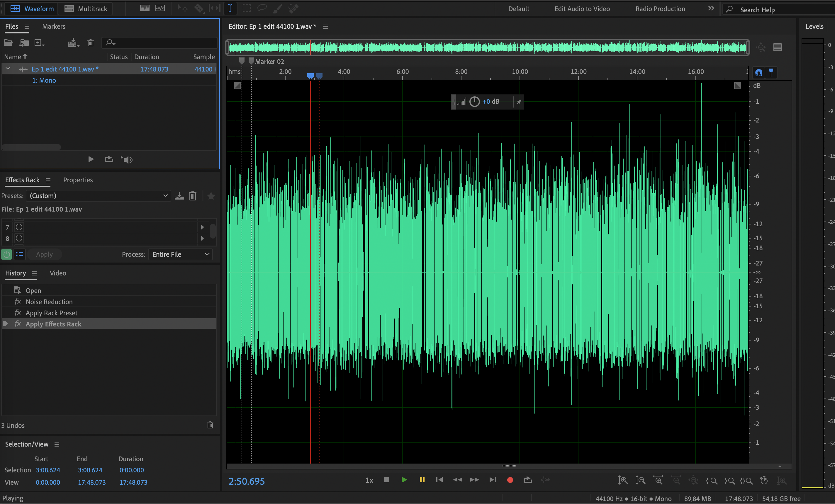
Task: Click the Files panel search field
Action: coord(159,43)
